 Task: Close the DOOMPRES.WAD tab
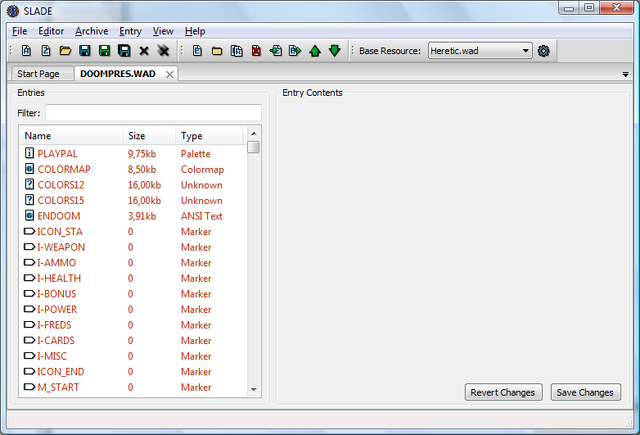tap(170, 74)
